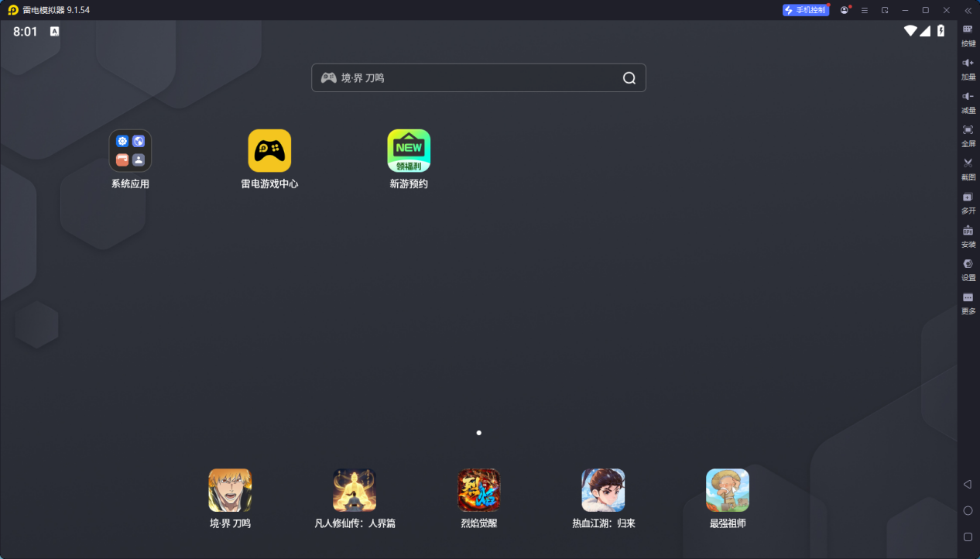Click inside the game search field

point(478,78)
